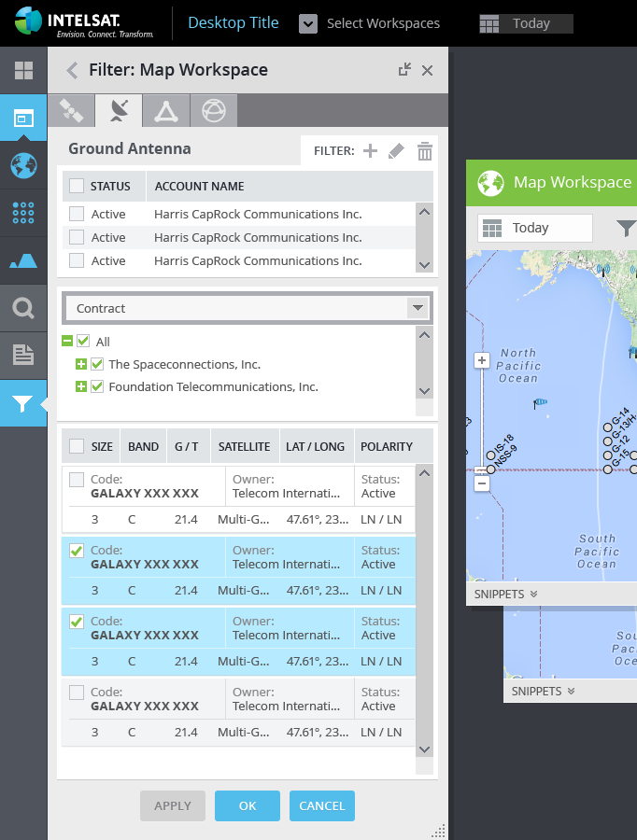Close the Filter: Map Workspace panel
The height and width of the screenshot is (840, 637).
click(x=427, y=70)
